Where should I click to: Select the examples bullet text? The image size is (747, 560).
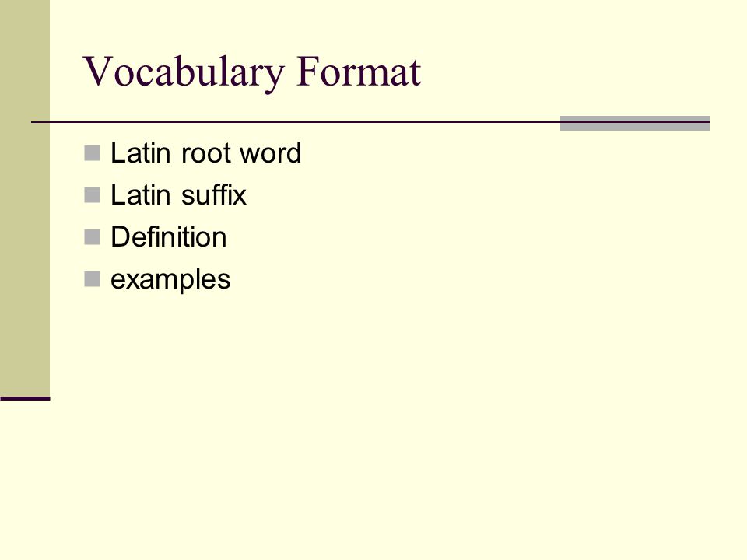coord(170,279)
